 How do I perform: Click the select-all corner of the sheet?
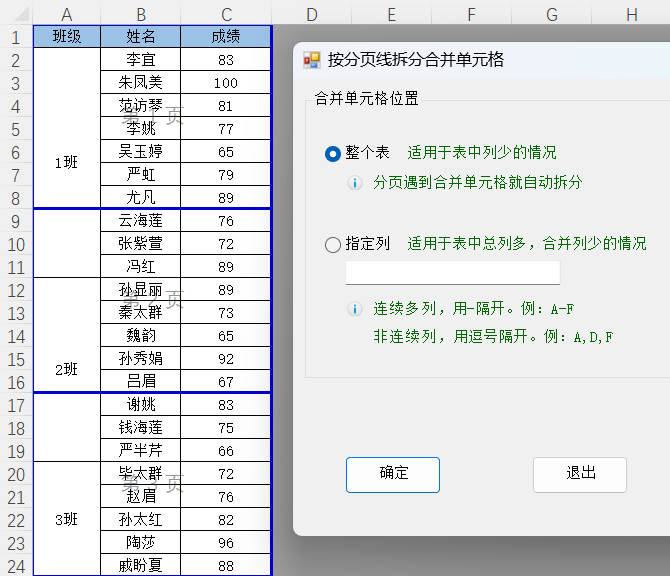pyautogui.click(x=15, y=14)
